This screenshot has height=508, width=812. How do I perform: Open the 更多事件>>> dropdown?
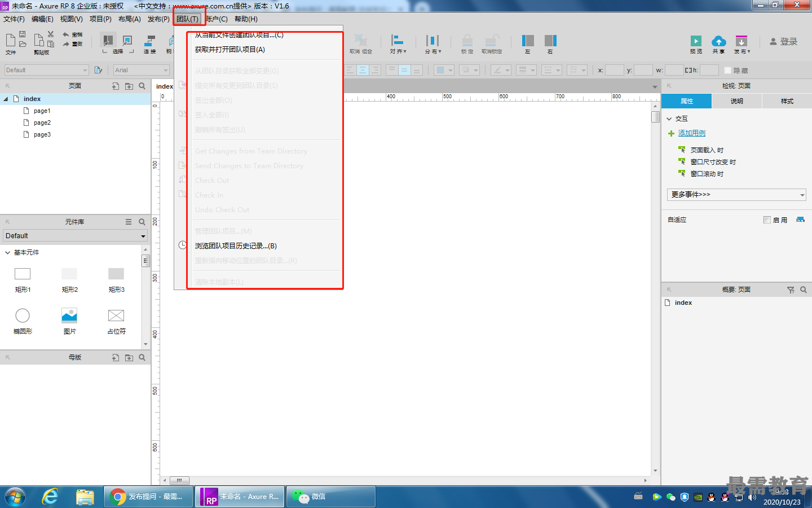(x=736, y=195)
